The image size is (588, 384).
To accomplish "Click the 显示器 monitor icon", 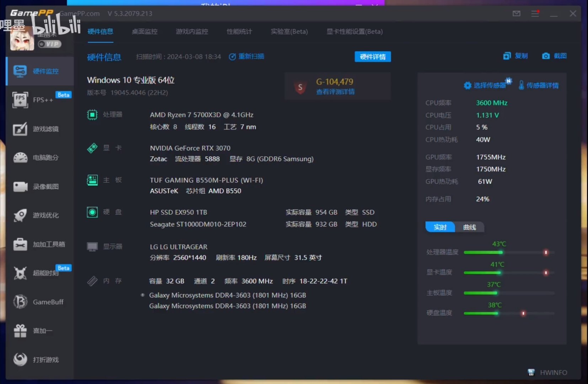I will 92,247.
